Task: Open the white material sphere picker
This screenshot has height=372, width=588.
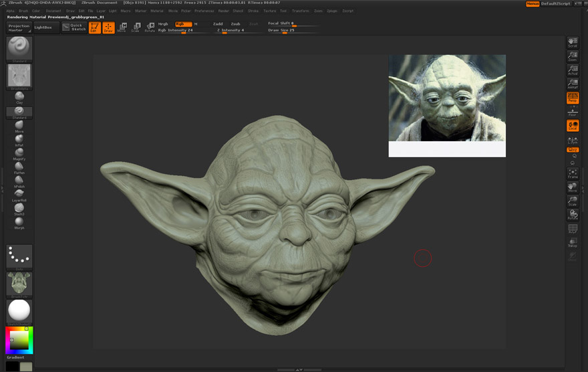Action: [x=19, y=312]
